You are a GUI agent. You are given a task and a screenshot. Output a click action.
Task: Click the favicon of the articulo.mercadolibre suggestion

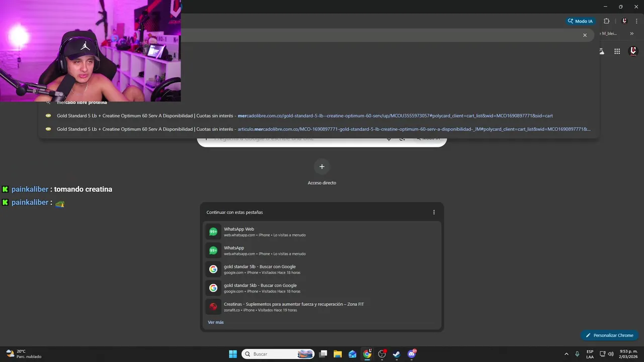48,129
